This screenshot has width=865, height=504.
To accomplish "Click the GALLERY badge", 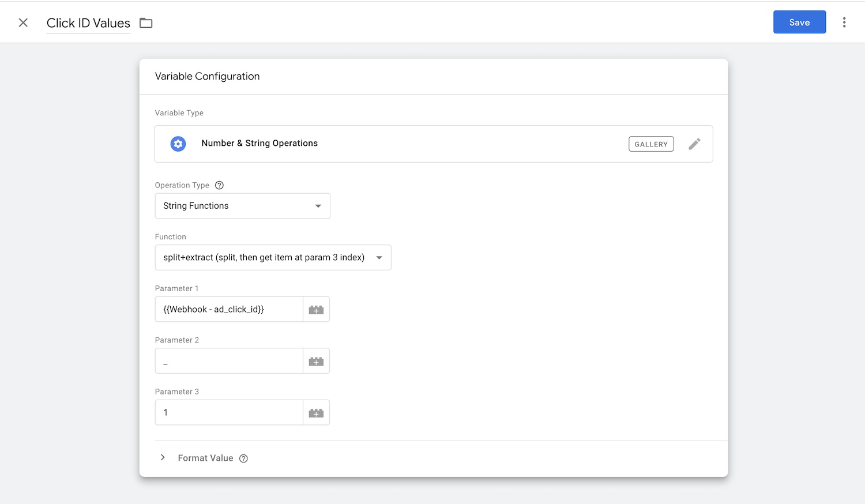I will click(651, 144).
